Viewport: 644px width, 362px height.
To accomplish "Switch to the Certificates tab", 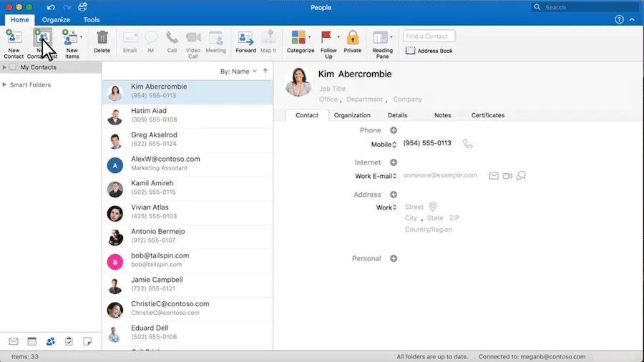I will (x=487, y=115).
